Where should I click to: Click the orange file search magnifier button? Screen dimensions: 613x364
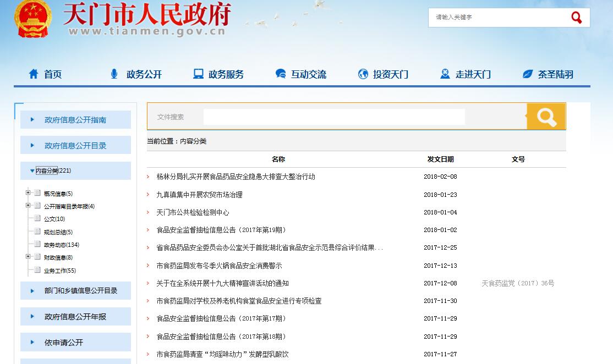point(546,117)
